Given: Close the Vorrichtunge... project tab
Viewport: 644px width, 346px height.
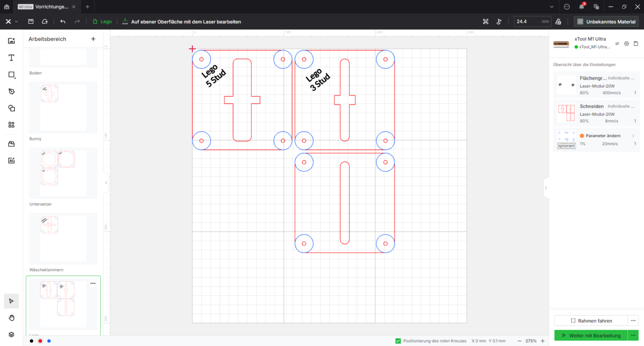Looking at the screenshot, I should (74, 7).
